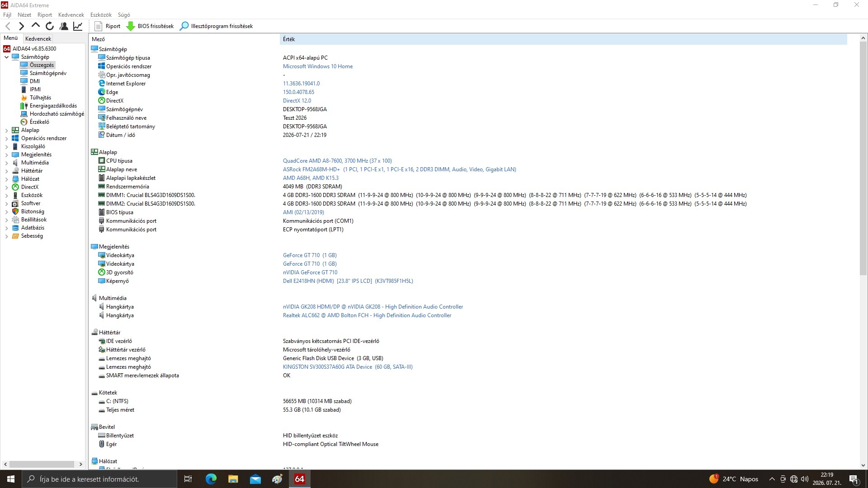Screen dimensions: 868x488
Task: Expand the Operációs rendszer tree node
Action: (6, 138)
